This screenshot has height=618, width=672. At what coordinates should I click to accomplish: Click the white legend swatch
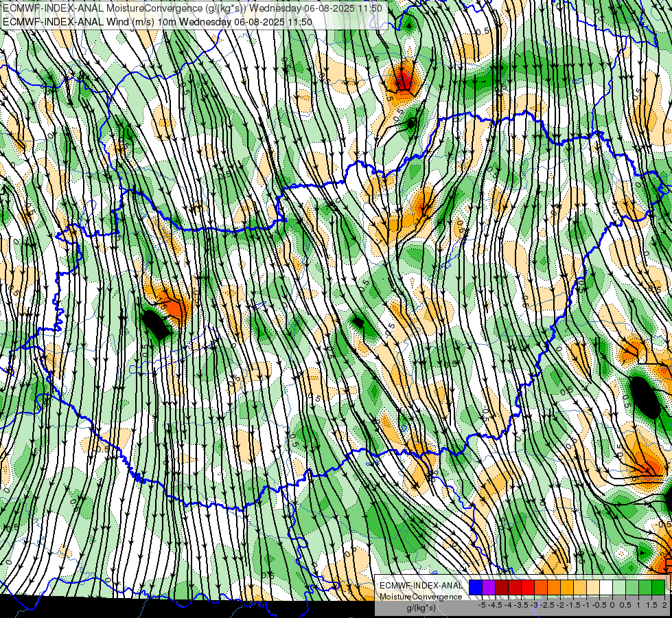pos(606,587)
